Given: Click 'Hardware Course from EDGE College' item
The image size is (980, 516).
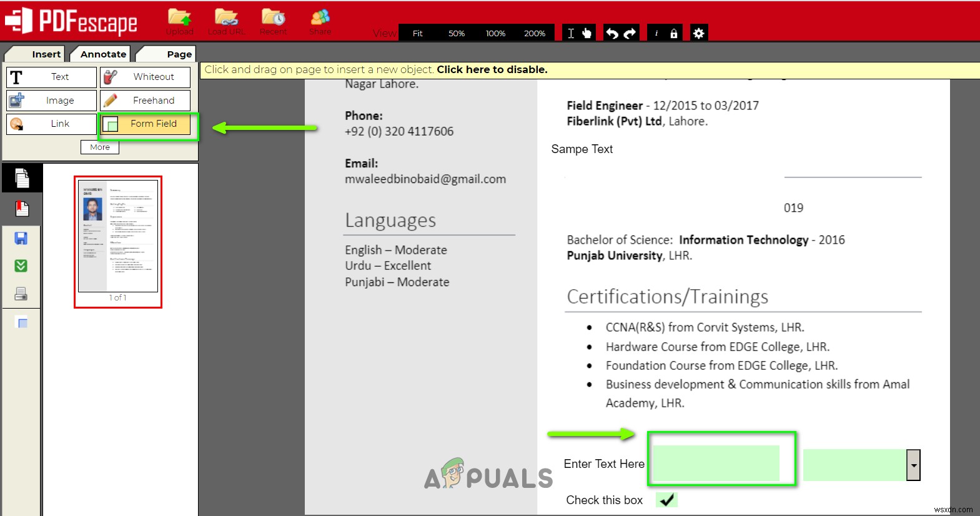Looking at the screenshot, I should pos(718,347).
